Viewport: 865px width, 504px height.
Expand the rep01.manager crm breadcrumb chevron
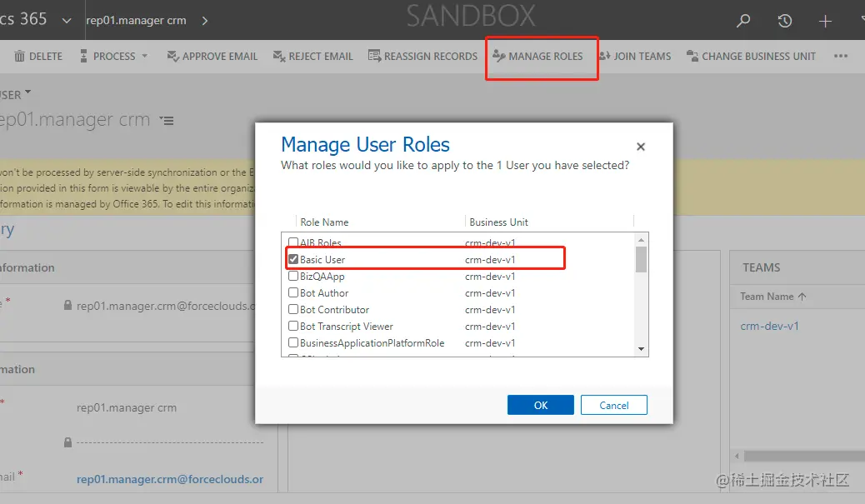205,21
